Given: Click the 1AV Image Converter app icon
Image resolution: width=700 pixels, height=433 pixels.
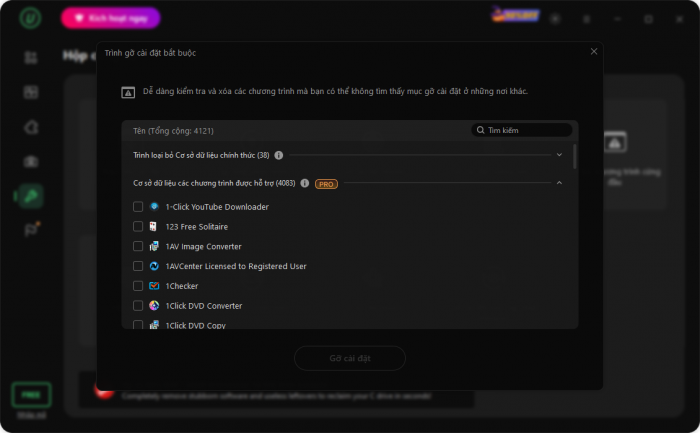Looking at the screenshot, I should click(154, 246).
